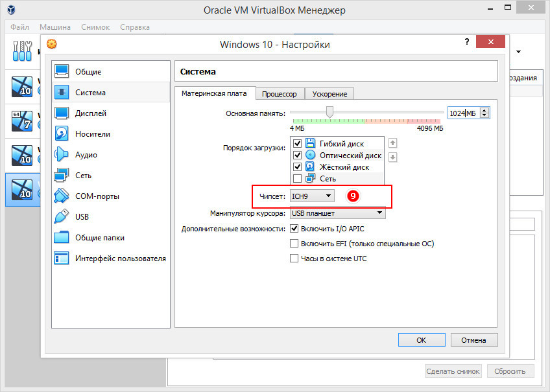Open the USB plug icon
This screenshot has width=550, height=392.
pos(62,216)
